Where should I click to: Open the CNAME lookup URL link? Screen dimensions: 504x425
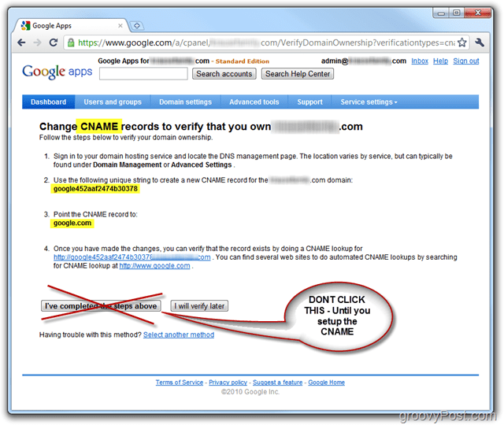(x=132, y=257)
